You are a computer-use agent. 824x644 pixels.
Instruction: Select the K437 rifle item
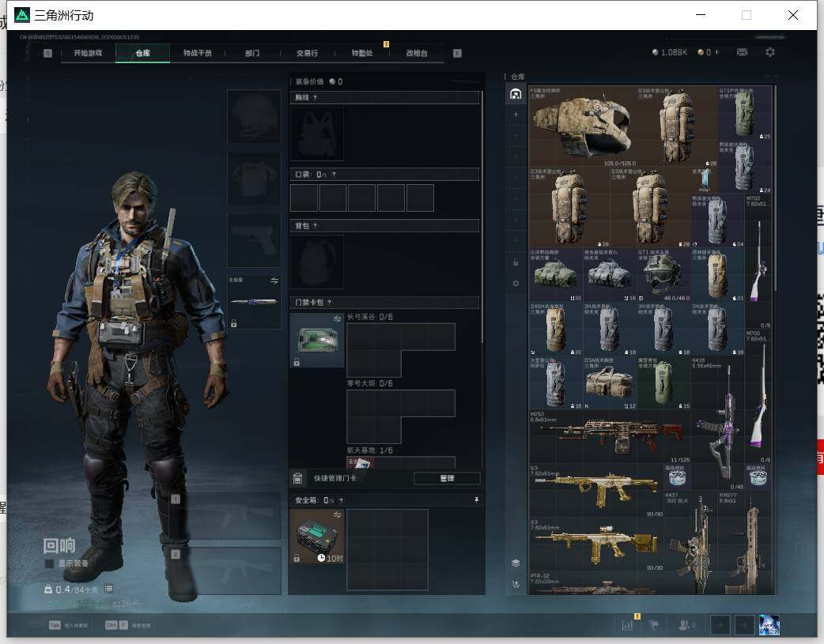691,543
